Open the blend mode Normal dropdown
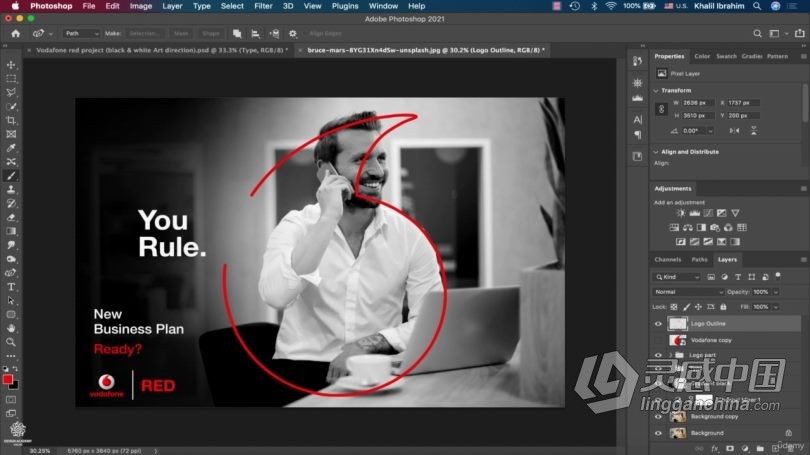The image size is (810, 455). [688, 292]
